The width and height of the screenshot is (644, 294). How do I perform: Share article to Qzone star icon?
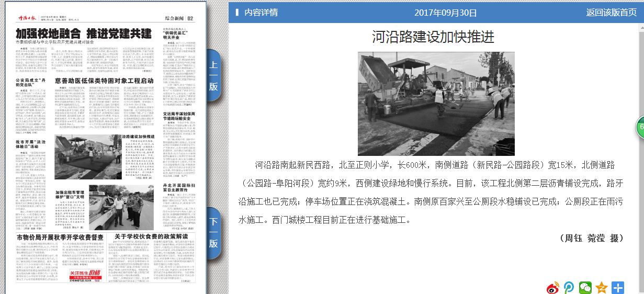tap(602, 287)
